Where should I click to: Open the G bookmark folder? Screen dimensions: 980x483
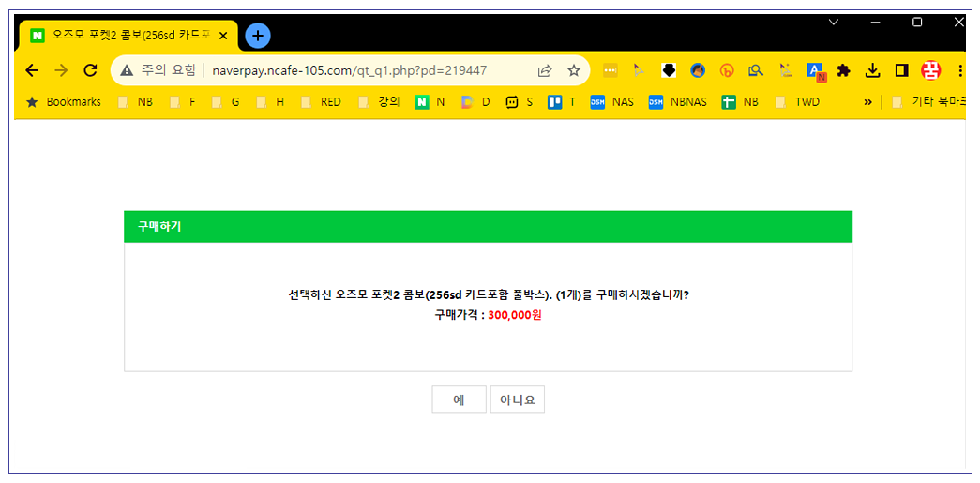pyautogui.click(x=225, y=102)
